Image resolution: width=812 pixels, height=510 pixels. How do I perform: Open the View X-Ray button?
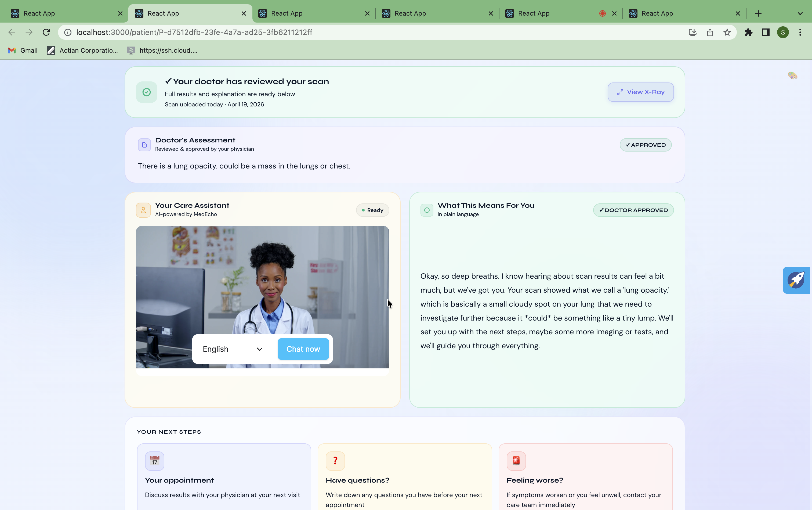[640, 92]
